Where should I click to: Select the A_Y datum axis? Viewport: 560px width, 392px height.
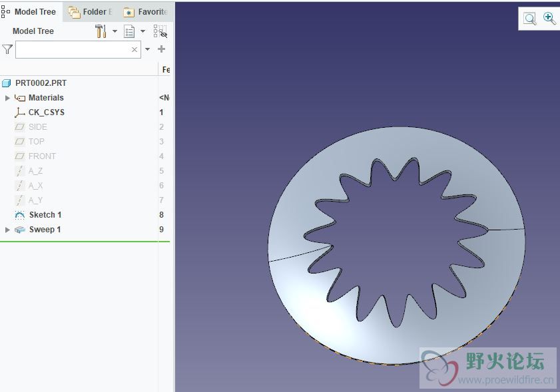35,200
